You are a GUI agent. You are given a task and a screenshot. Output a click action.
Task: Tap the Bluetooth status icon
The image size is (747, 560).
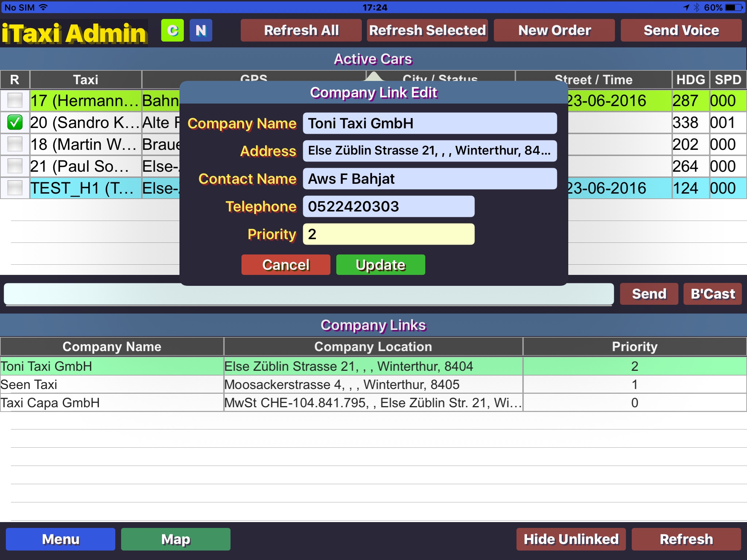(696, 7)
